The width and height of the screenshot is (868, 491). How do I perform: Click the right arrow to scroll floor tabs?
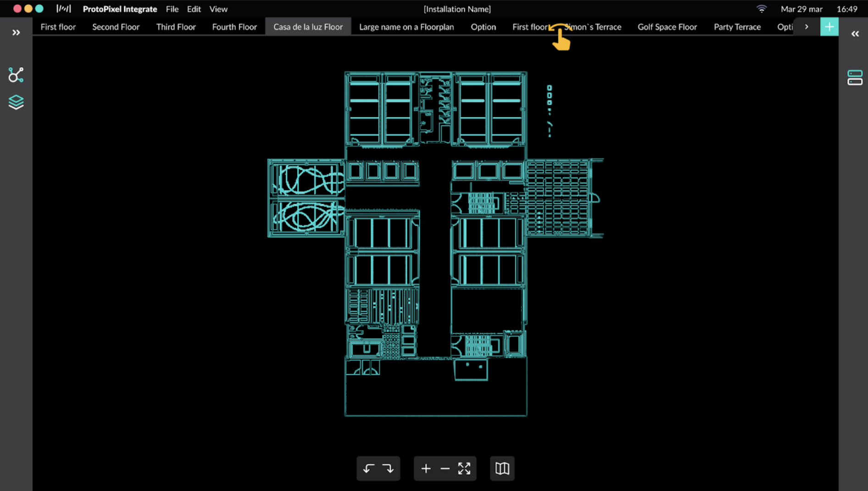[x=806, y=27]
